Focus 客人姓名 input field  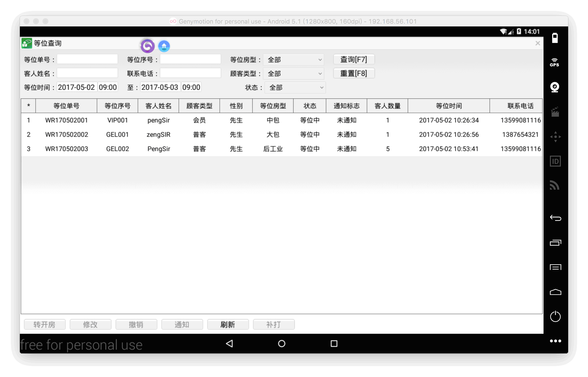87,73
